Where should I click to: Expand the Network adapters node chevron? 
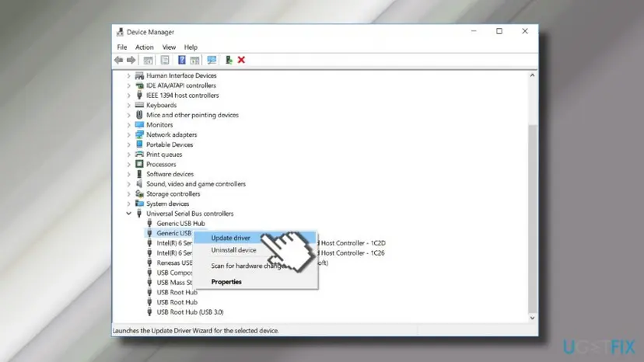128,134
